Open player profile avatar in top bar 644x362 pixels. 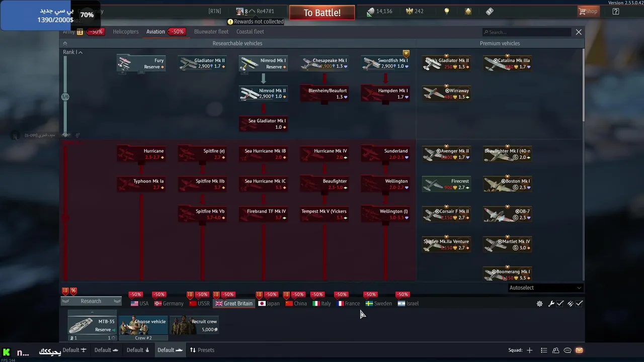pos(240,11)
